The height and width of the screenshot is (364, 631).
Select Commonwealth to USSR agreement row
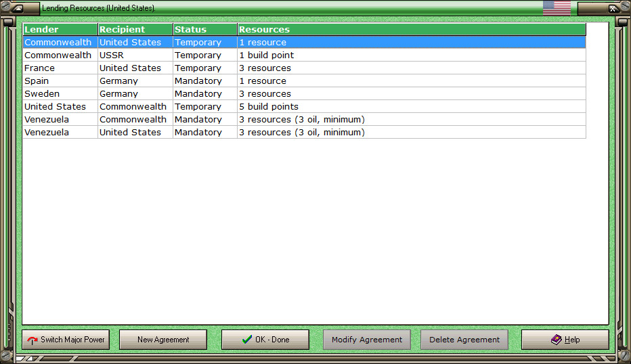(x=304, y=55)
